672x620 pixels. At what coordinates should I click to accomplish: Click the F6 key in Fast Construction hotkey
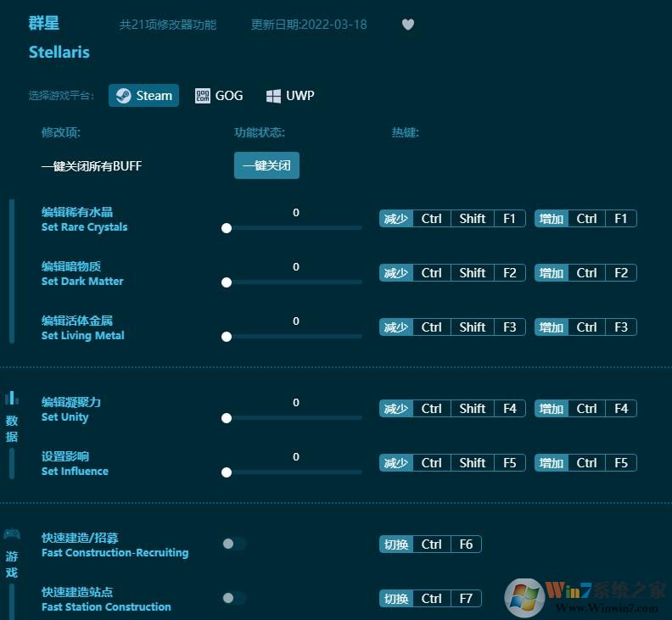pos(466,545)
